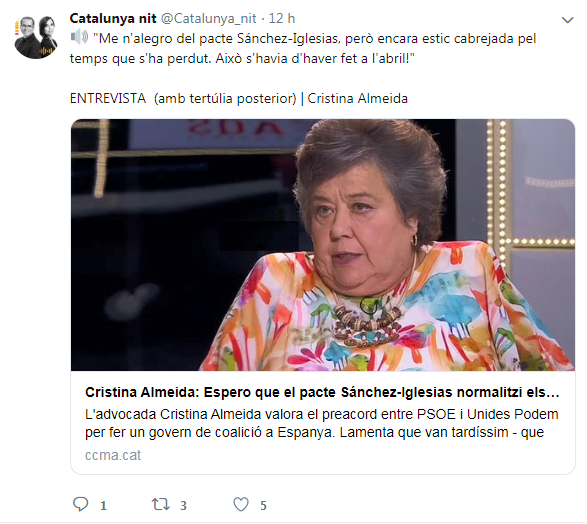
Task: Click the like count number 5
Action: click(263, 506)
